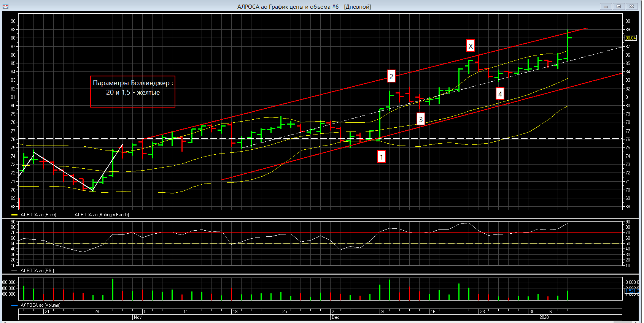
Task: Minimize the АЛРОСА chart window
Action: [606, 6]
